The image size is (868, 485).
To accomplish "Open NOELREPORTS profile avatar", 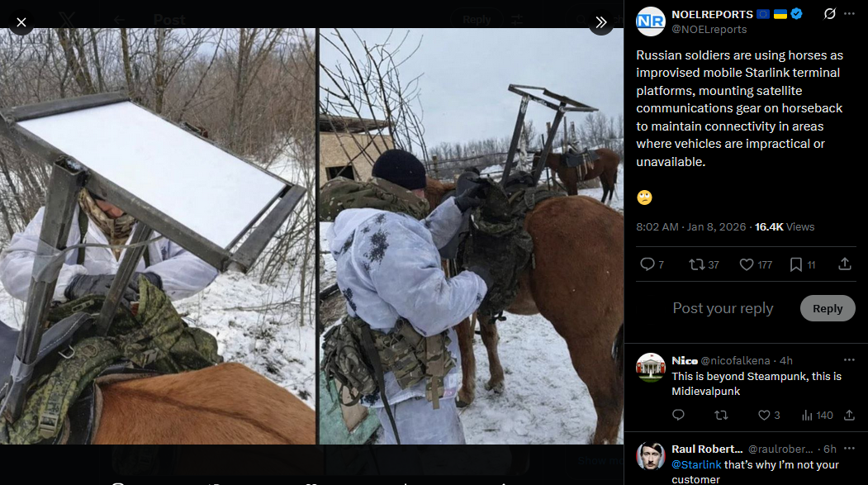I will [x=651, y=21].
